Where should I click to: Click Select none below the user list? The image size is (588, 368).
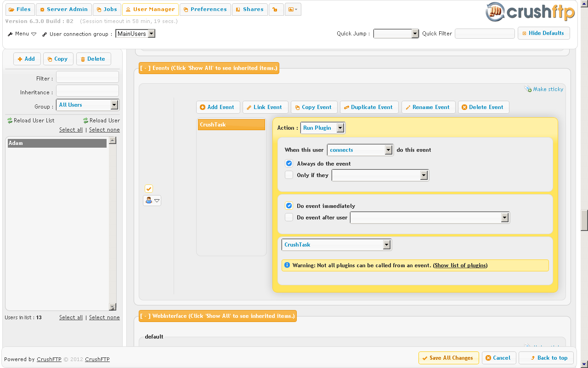104,317
